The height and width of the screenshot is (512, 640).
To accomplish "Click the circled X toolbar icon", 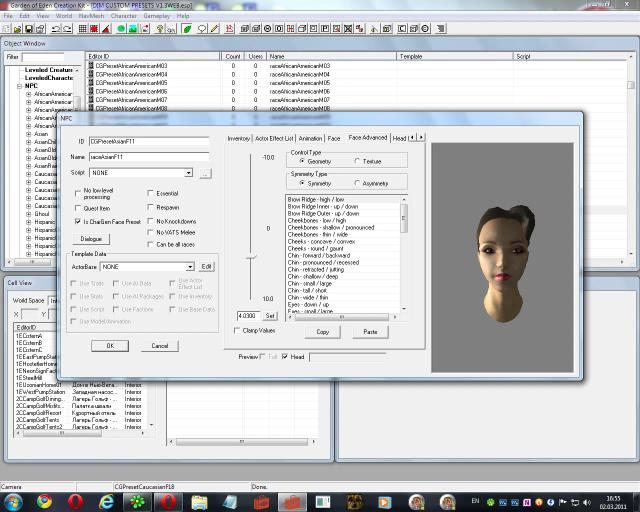I will pos(267,29).
